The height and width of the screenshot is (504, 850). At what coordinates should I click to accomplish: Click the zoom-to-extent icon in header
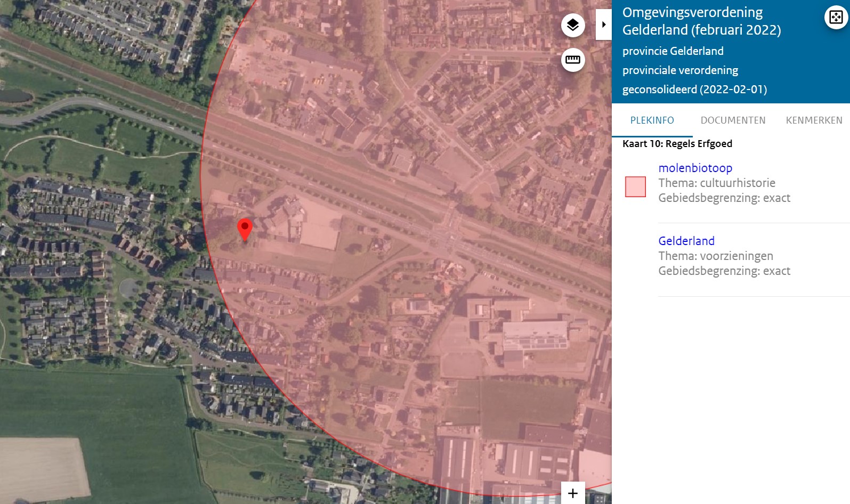[x=836, y=18]
